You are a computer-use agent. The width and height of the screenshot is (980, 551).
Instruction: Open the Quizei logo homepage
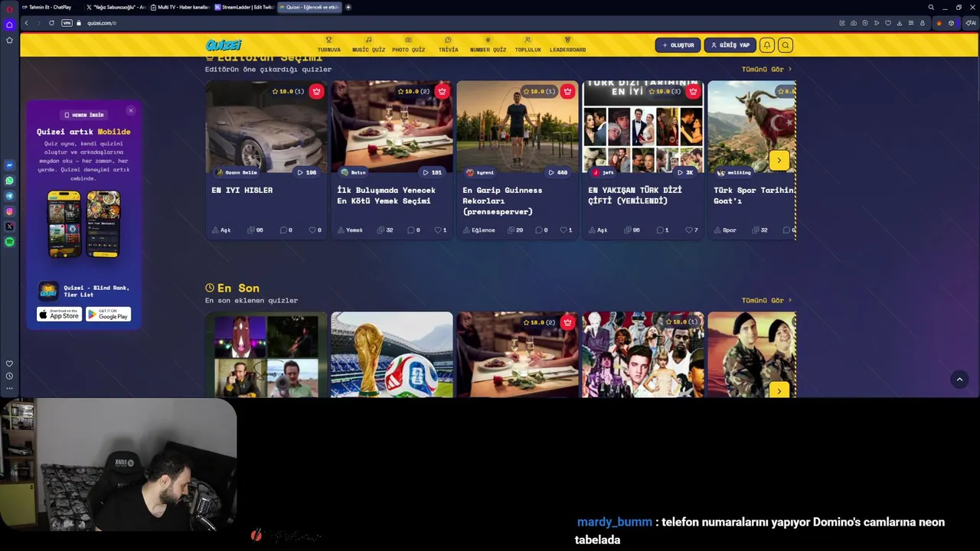tap(223, 45)
